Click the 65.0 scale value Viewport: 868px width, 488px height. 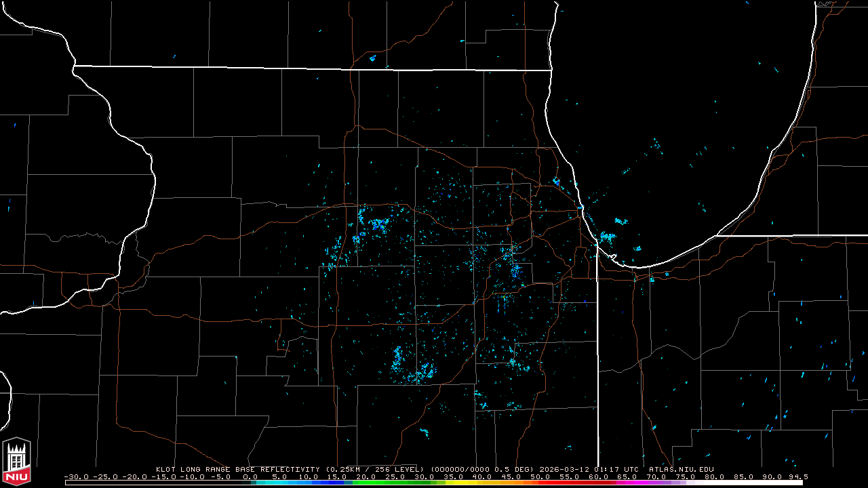627,476
